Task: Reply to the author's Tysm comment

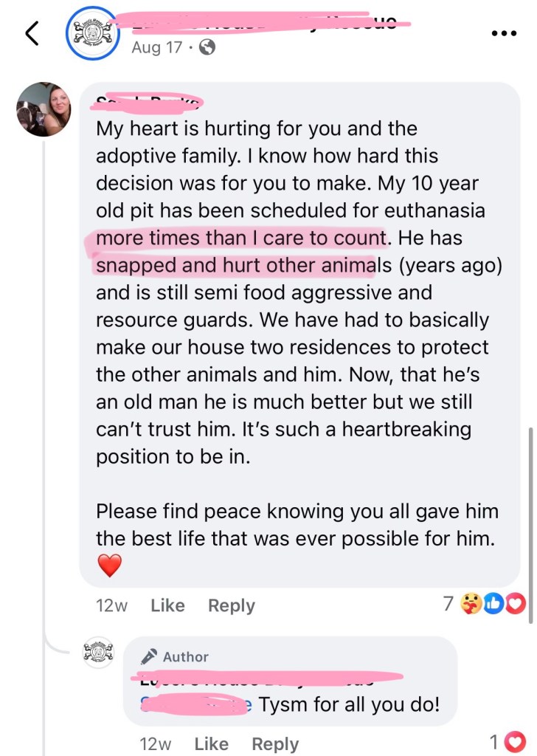Action: click(x=275, y=744)
